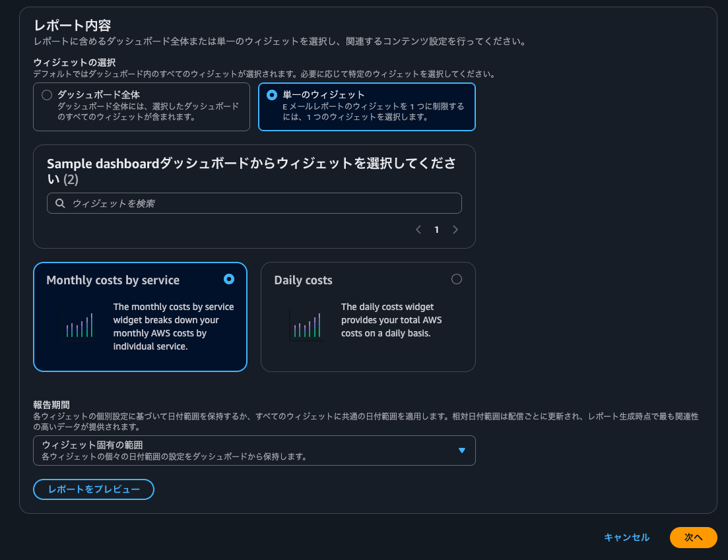This screenshot has width=728, height=560.
Task: Click the 次へ button
Action: (x=693, y=538)
